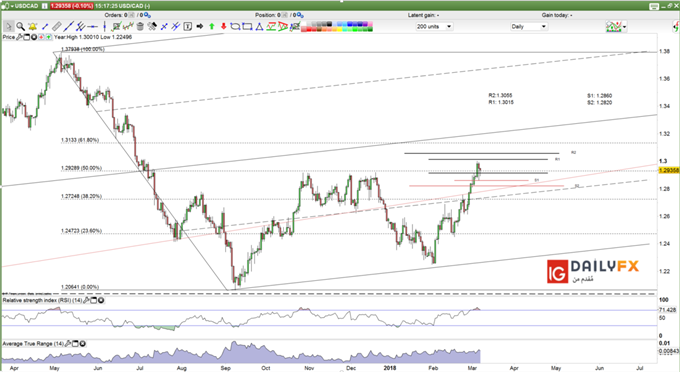The width and height of the screenshot is (680, 372).
Task: Click the Average True Range label
Action: pos(33,344)
